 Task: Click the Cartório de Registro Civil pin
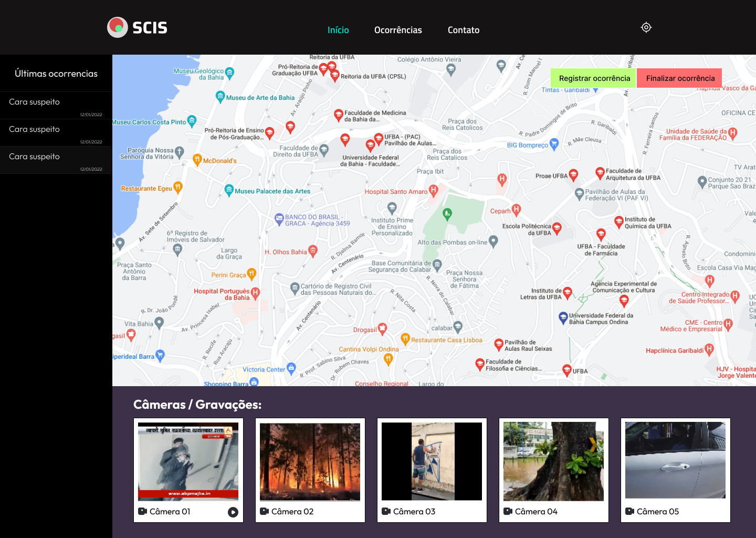point(295,288)
